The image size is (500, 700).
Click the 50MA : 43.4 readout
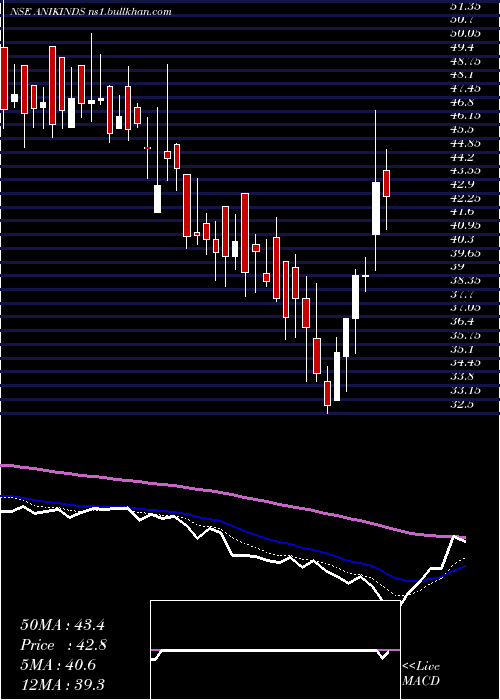click(62, 625)
